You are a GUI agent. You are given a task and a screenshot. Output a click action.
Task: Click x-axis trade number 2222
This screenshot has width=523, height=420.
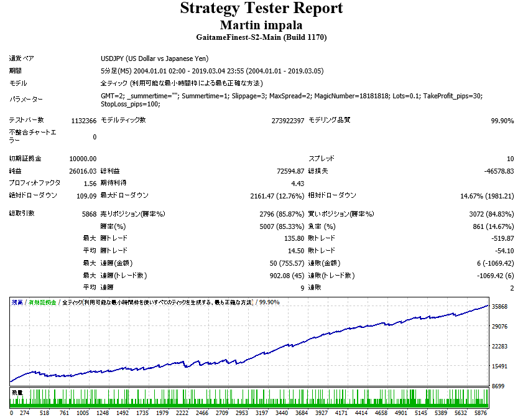pos(182,413)
